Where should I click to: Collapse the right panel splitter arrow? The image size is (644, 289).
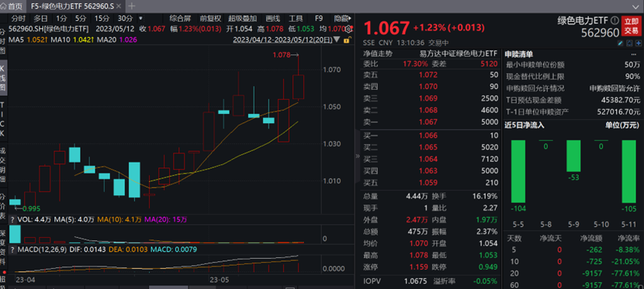point(358,157)
